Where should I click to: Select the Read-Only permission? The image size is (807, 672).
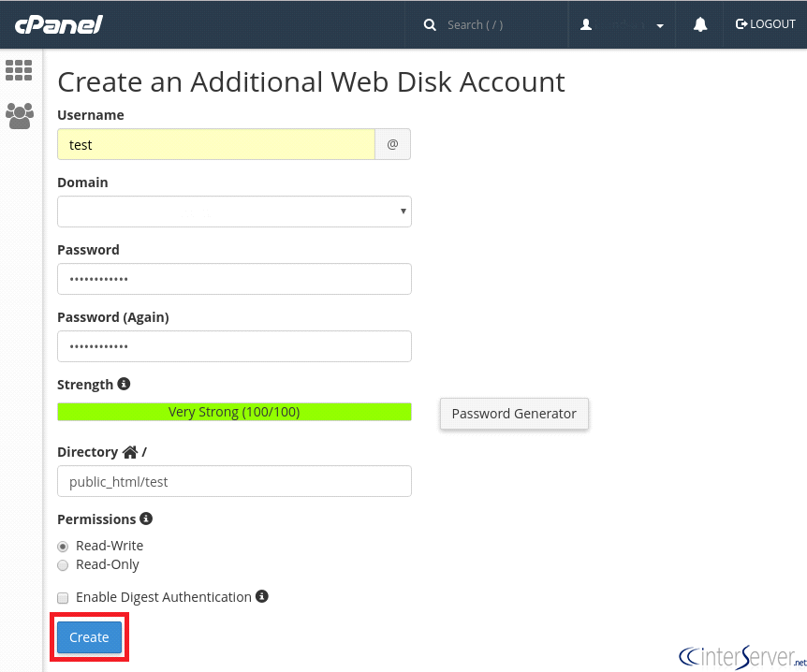pos(63,565)
